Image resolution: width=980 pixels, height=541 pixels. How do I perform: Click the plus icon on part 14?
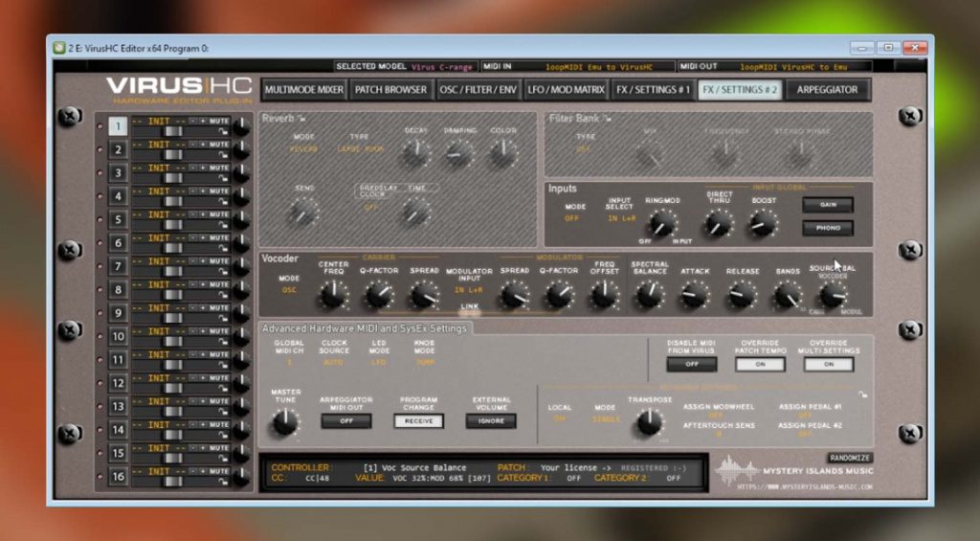click(203, 425)
